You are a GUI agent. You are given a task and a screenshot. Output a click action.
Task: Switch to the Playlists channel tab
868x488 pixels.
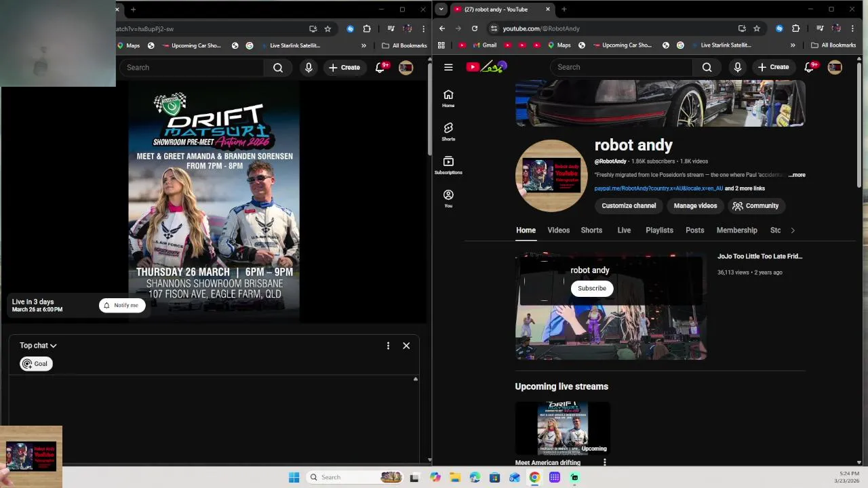point(659,230)
